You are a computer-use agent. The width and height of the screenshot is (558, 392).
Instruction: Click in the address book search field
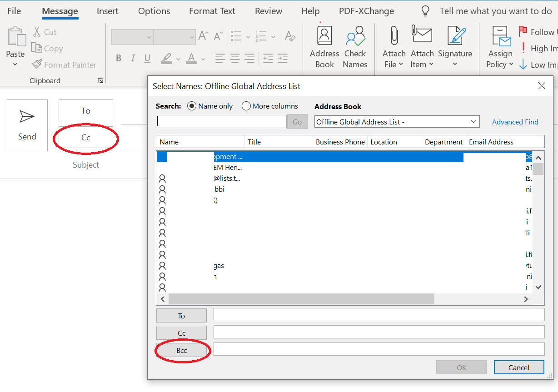(x=221, y=122)
